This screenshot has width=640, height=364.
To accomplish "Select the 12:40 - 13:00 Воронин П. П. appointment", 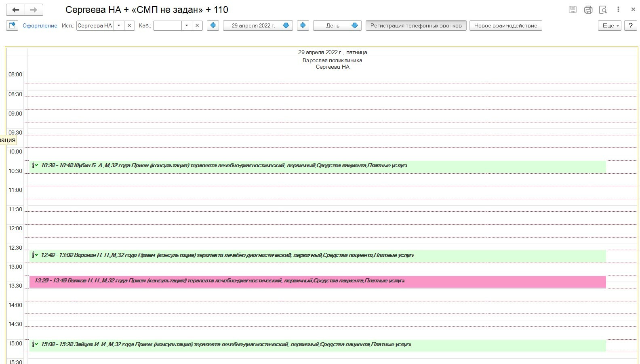I will pos(317,256).
